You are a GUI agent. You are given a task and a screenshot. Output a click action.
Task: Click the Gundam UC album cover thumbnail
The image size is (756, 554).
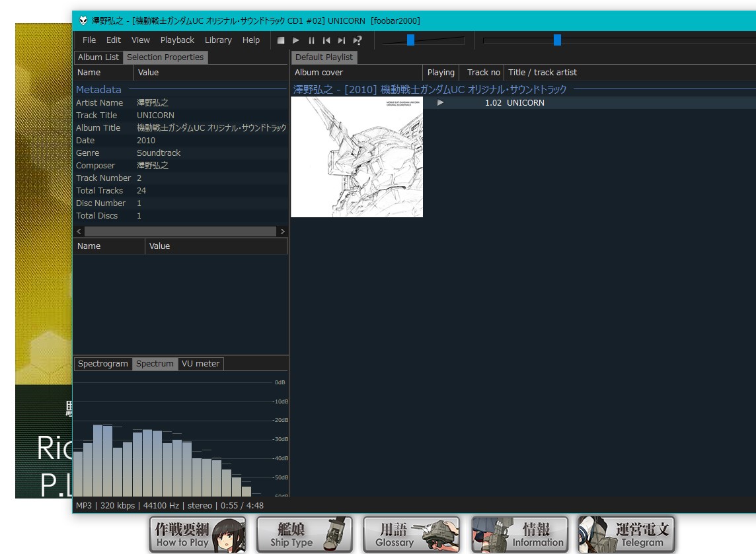[x=357, y=157]
